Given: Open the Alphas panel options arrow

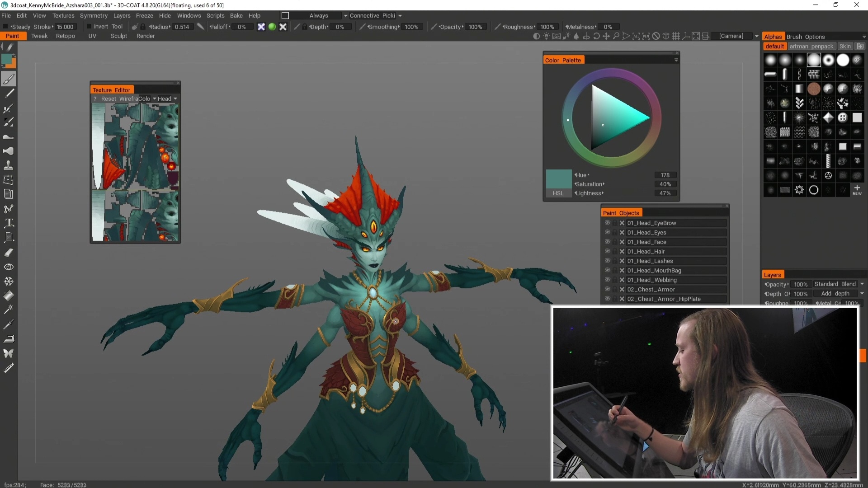Looking at the screenshot, I should point(864,37).
